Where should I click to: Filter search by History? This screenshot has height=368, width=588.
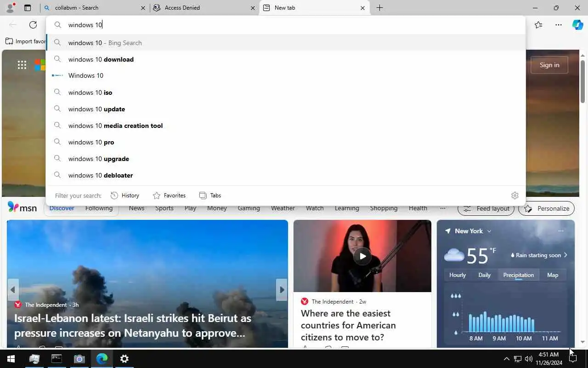coord(125,195)
